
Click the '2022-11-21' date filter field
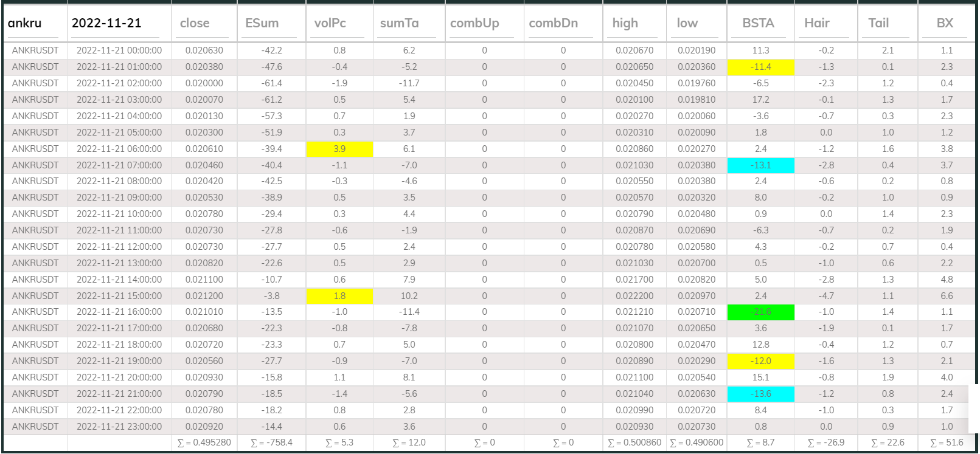pyautogui.click(x=116, y=24)
